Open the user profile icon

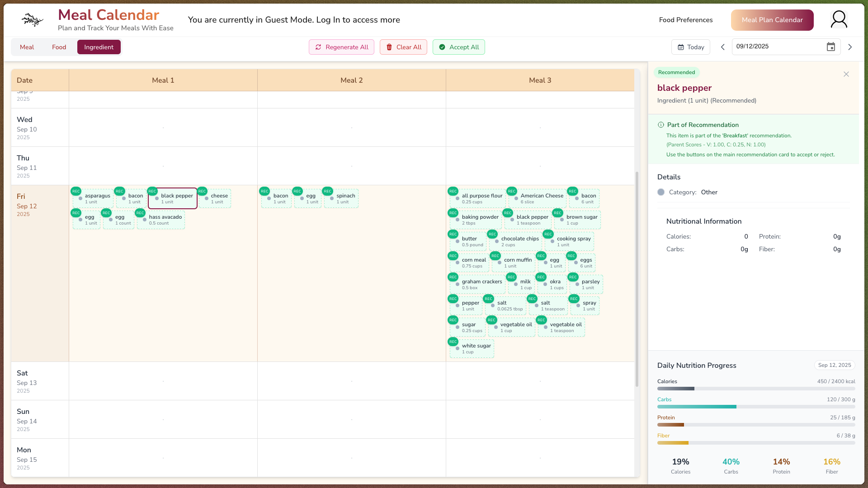tap(839, 19)
